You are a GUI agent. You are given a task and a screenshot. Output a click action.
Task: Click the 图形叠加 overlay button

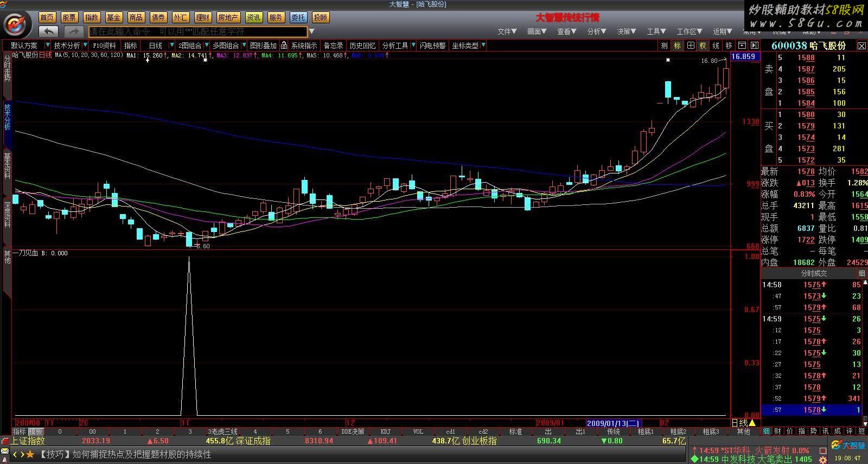click(x=263, y=46)
